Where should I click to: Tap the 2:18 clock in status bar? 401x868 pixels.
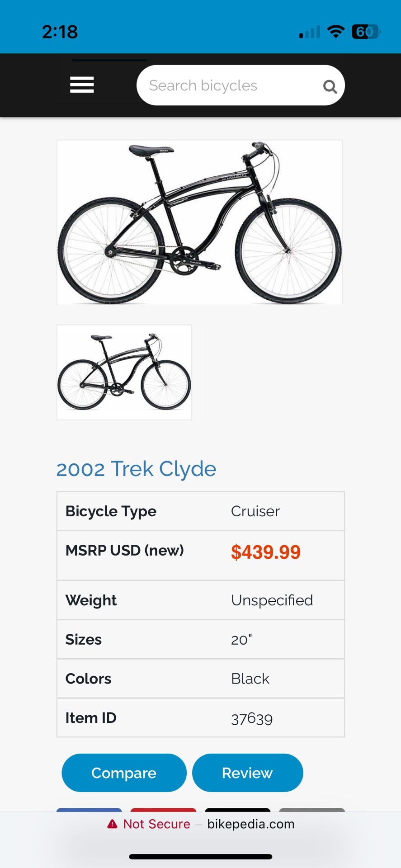pyautogui.click(x=60, y=32)
